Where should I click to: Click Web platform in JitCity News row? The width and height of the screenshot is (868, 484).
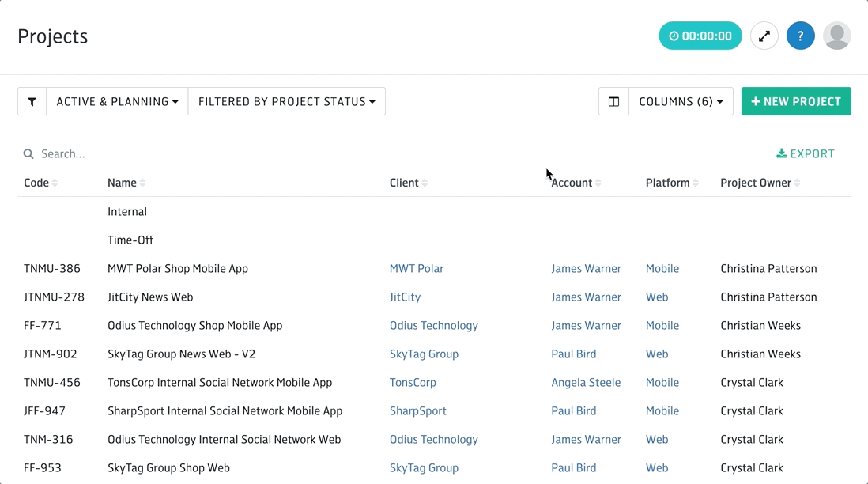pyautogui.click(x=657, y=297)
